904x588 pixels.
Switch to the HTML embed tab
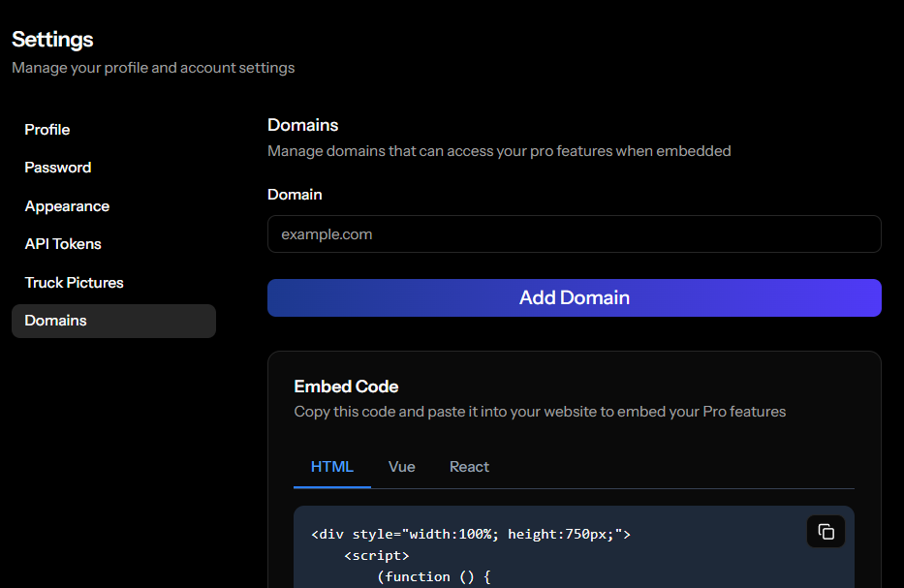click(x=331, y=466)
